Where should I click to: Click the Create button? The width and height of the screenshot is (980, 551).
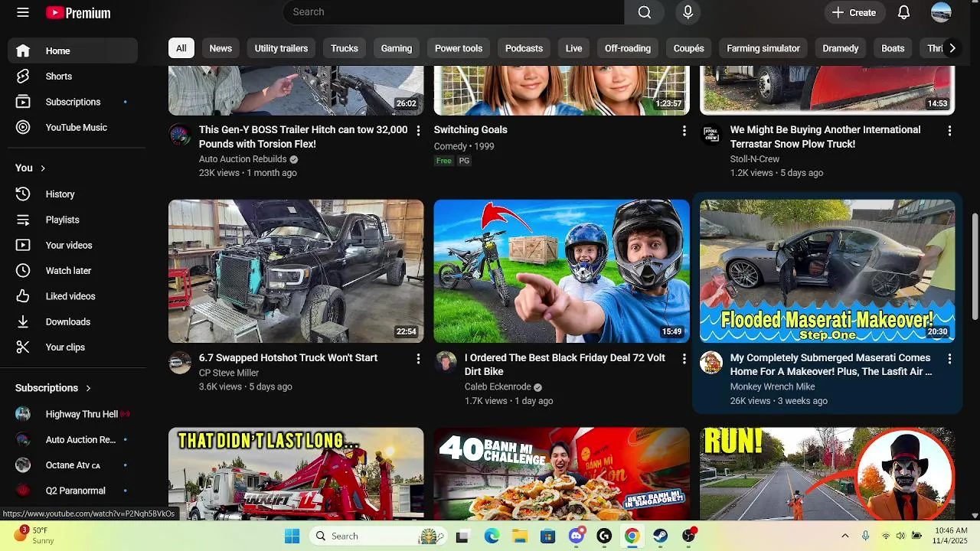[854, 12]
